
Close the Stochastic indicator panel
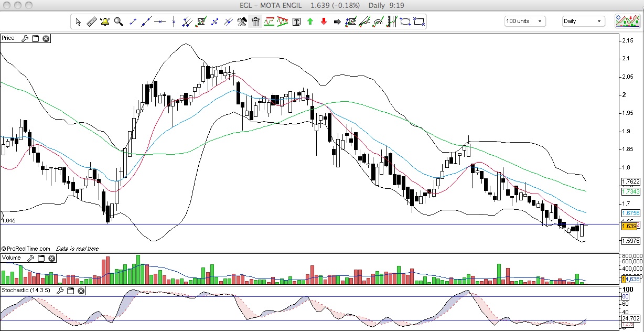81,290
